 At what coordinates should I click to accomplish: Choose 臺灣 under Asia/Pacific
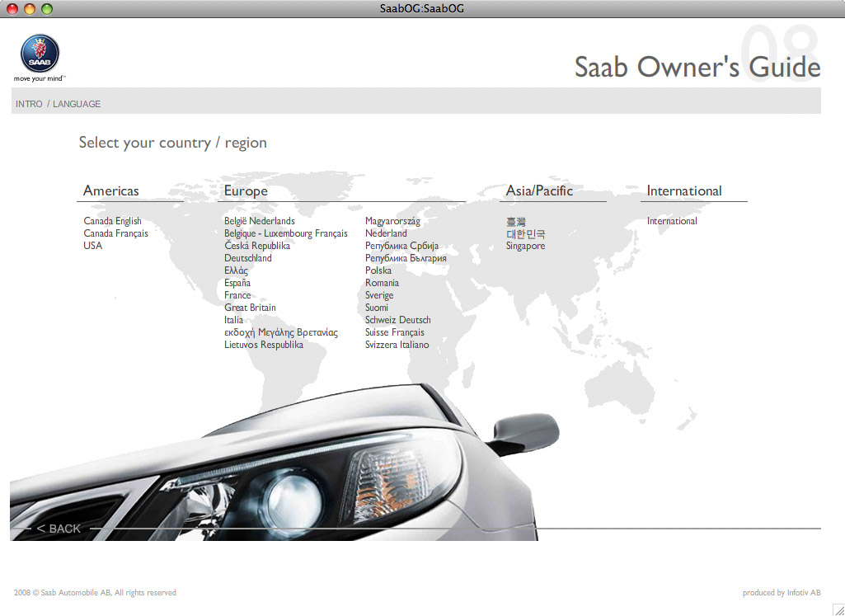[516, 222]
